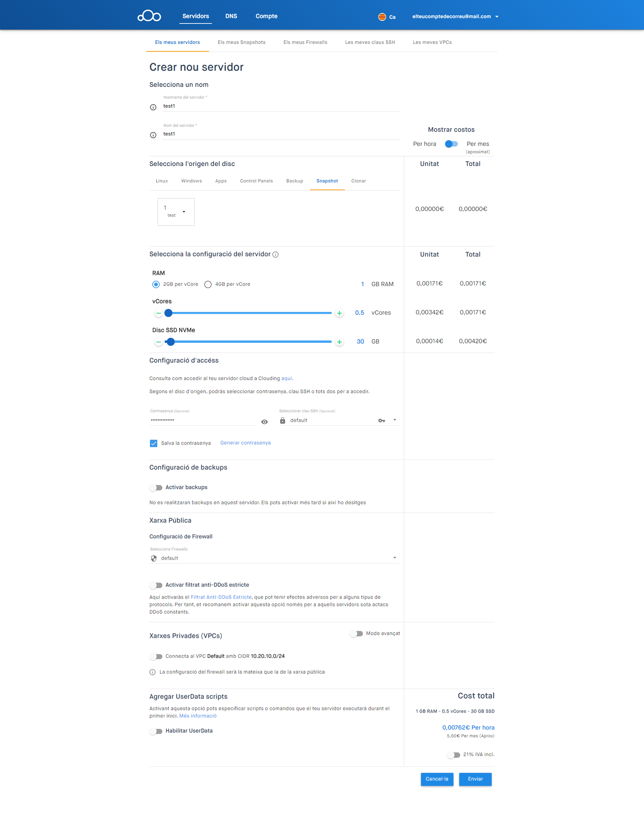This screenshot has height=814, width=644.
Task: Click info icon beside server configuration heading
Action: (276, 255)
